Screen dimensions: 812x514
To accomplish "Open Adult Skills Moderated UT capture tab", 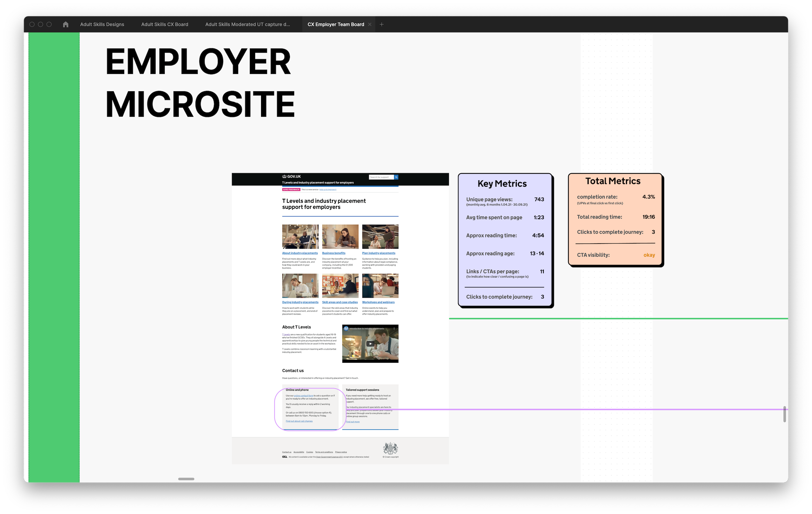I will point(248,24).
